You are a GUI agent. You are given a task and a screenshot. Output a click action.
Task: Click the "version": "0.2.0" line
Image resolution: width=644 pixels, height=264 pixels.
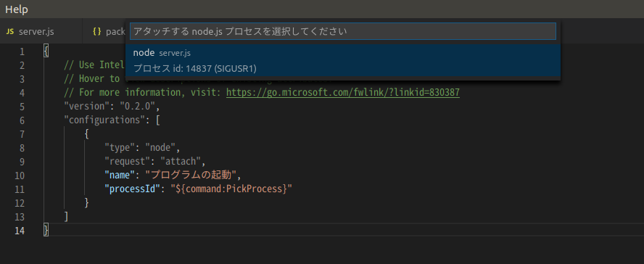(112, 107)
